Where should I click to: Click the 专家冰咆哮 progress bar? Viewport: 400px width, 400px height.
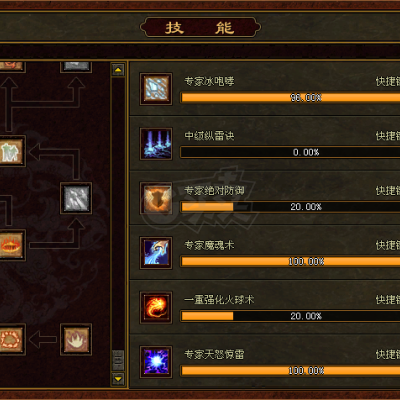[290, 98]
